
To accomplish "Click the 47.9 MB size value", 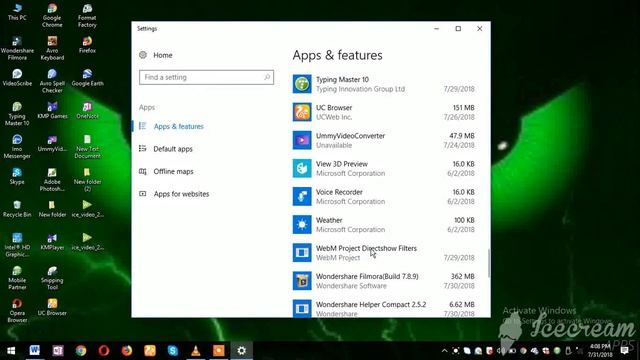I will pyautogui.click(x=462, y=136).
